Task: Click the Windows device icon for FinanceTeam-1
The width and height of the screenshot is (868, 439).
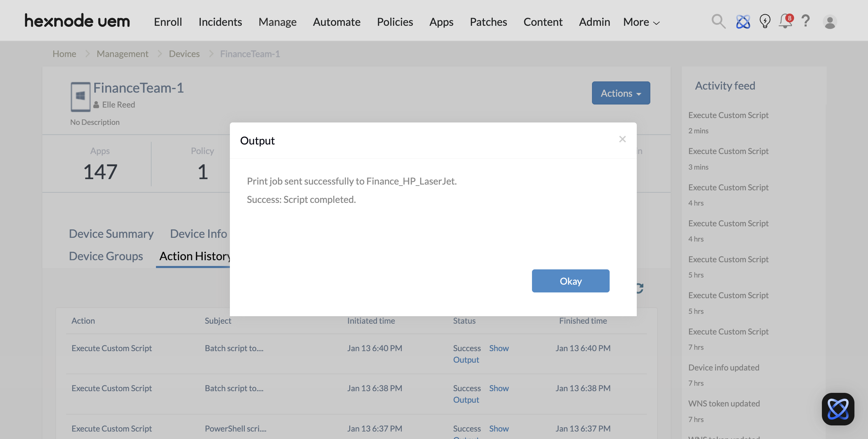Action: (x=80, y=97)
